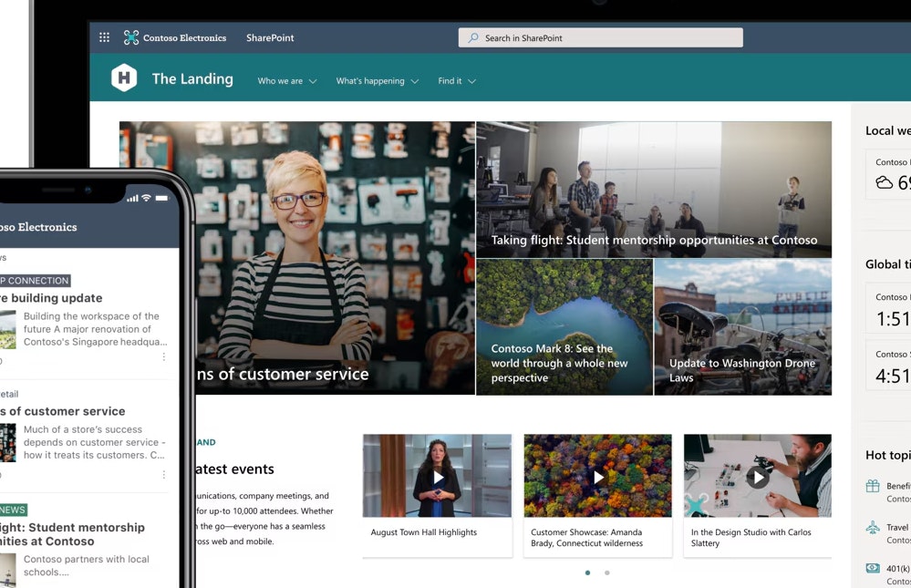Click the Benefits gift icon
Screen dimensions: 911x588
point(873,486)
